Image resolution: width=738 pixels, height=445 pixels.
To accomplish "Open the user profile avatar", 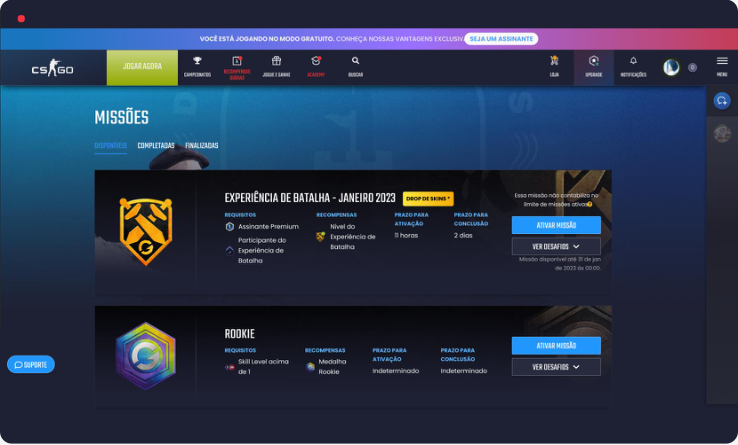I will pos(671,67).
